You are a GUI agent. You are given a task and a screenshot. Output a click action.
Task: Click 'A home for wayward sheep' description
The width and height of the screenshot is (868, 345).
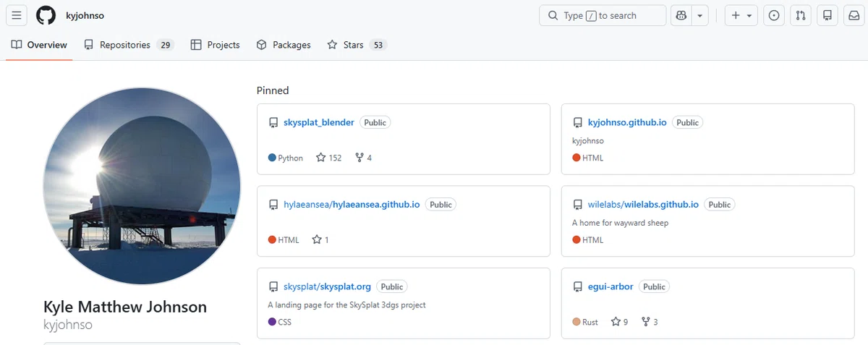click(620, 223)
